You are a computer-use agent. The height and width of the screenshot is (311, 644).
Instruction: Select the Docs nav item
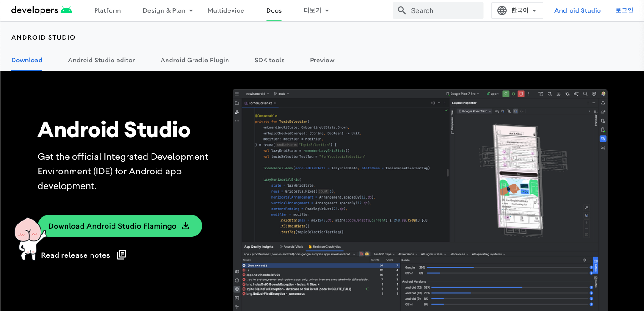tap(274, 10)
